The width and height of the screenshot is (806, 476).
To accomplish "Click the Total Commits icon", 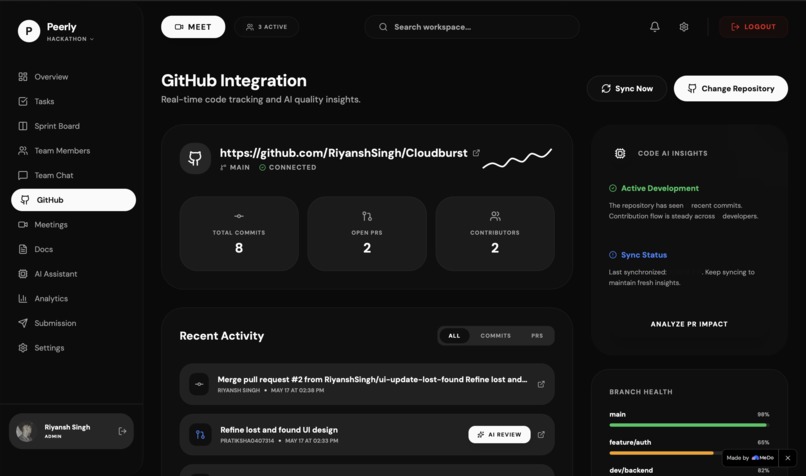I will pyautogui.click(x=239, y=216).
